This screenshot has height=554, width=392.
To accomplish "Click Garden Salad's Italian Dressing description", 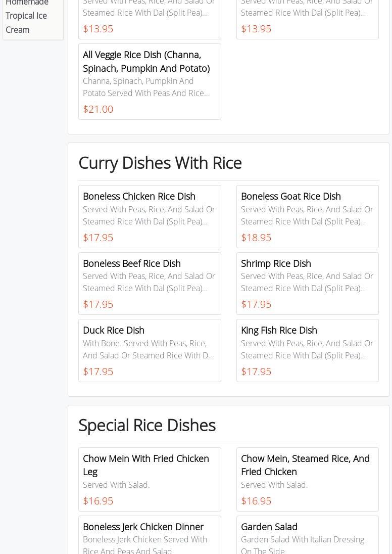I will click(x=302, y=545).
